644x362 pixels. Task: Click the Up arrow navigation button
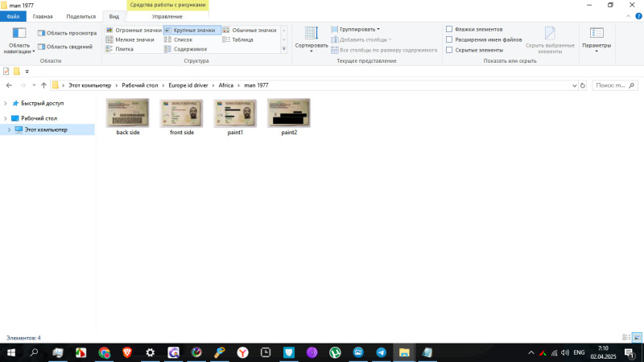(43, 84)
